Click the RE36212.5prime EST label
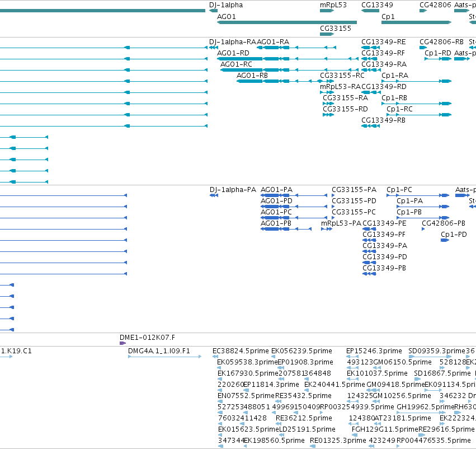Image resolution: width=476 pixels, height=449 pixels. 304,418
